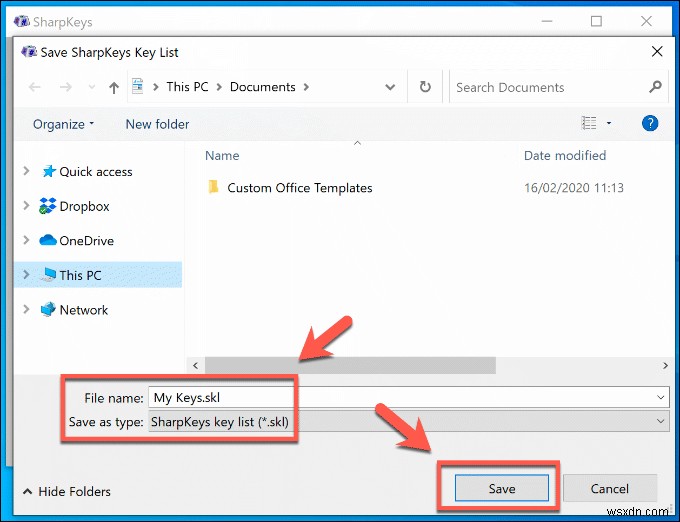The width and height of the screenshot is (680, 522).
Task: Create a New folder
Action: [x=157, y=124]
